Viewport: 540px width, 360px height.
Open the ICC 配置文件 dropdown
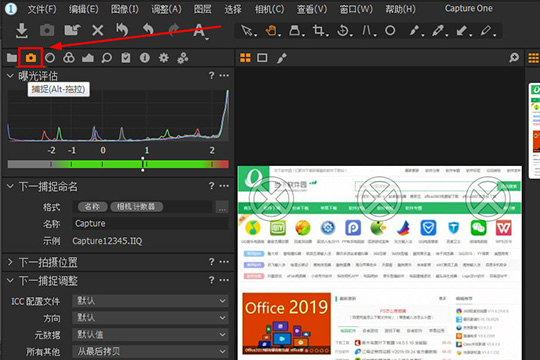(x=150, y=301)
